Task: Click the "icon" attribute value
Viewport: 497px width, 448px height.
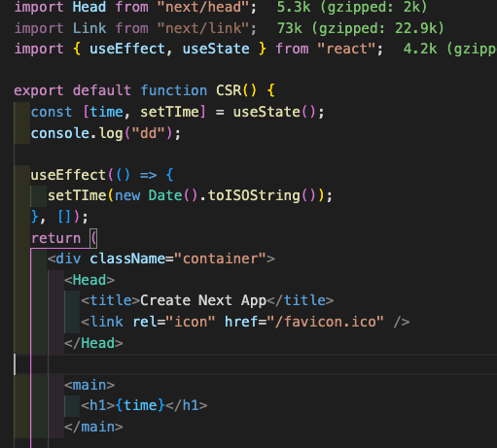Action: 191,322
